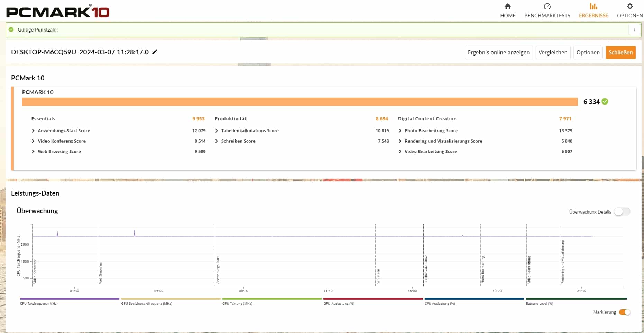Screen dimensions: 644x333
Task: Click the question mark help icon
Action: tap(634, 30)
